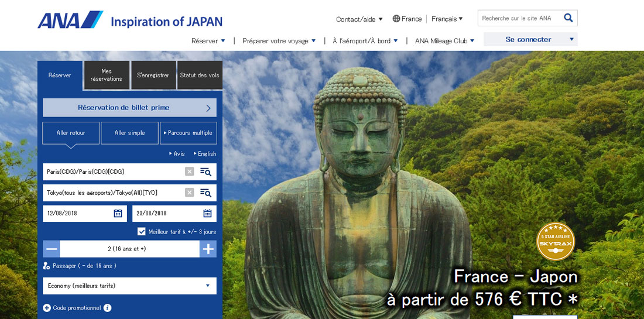Open calendar for departure date 12/08/2018
The image size is (644, 319).
[118, 214]
